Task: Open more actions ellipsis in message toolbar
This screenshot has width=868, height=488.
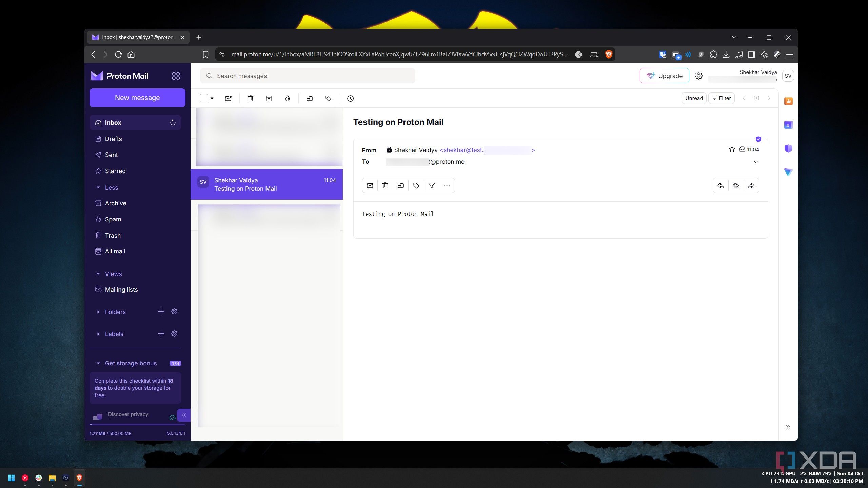Action: [447, 185]
